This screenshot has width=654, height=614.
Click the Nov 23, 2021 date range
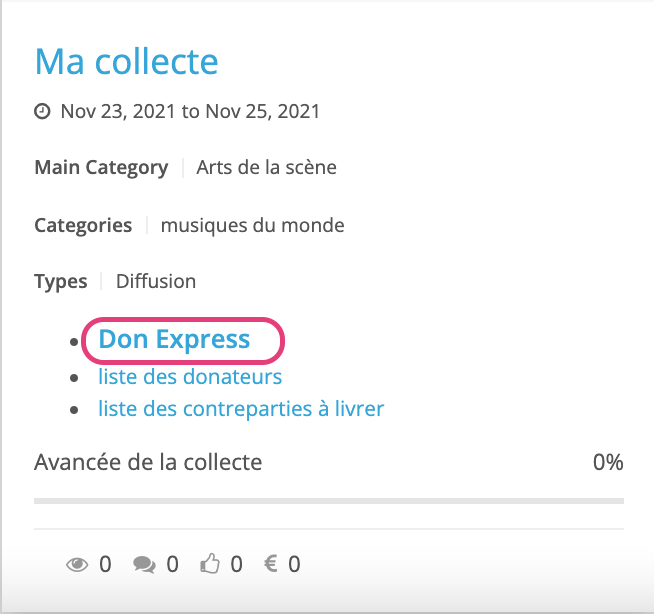click(190, 112)
